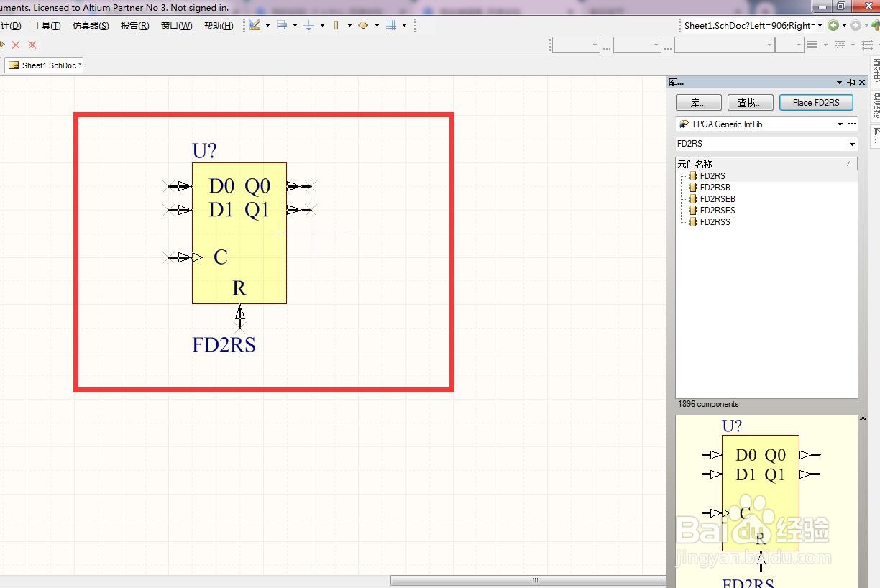Open the 工具(T) menu
This screenshot has height=588, width=880.
point(47,25)
